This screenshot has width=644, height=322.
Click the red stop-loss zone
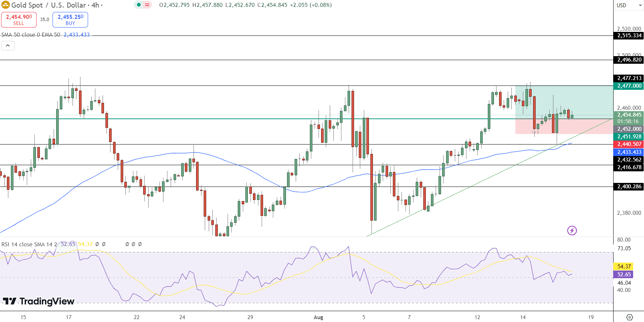click(564, 126)
